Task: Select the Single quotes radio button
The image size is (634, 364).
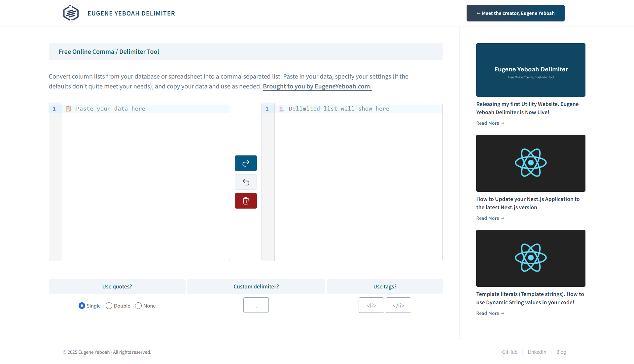Action: click(x=82, y=306)
